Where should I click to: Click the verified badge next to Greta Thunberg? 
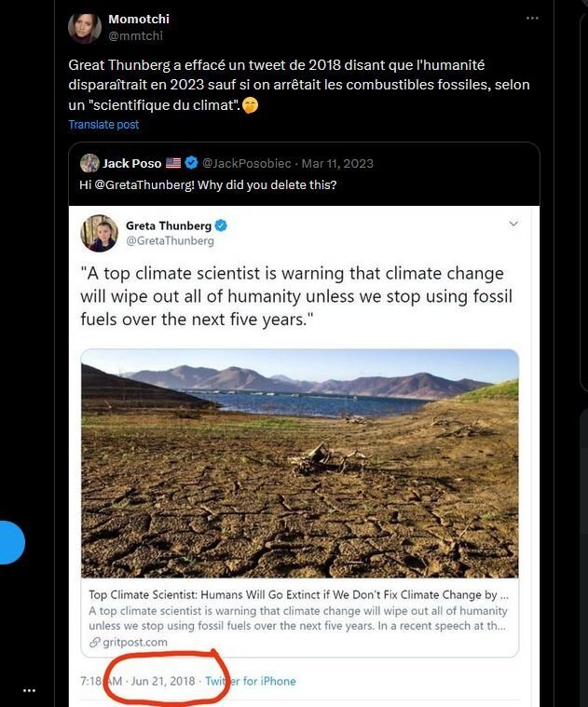(222, 225)
